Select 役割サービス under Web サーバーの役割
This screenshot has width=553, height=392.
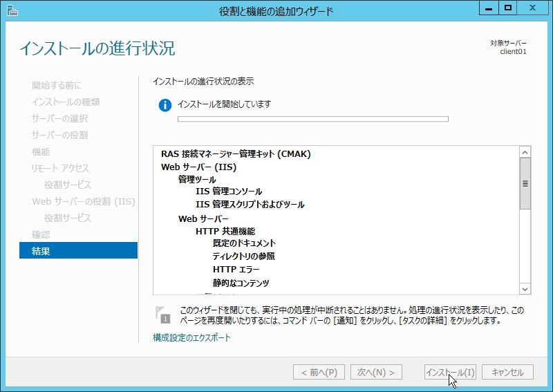pyautogui.click(x=68, y=218)
